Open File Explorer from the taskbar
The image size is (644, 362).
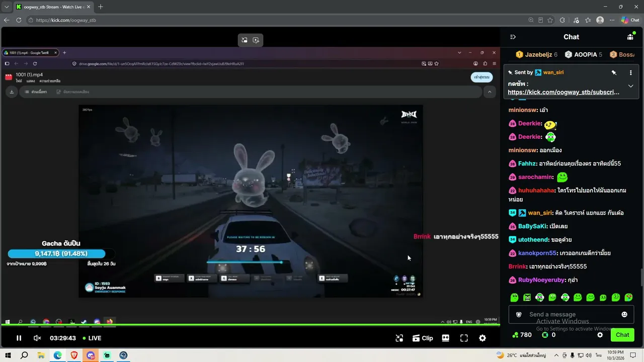tap(41, 355)
